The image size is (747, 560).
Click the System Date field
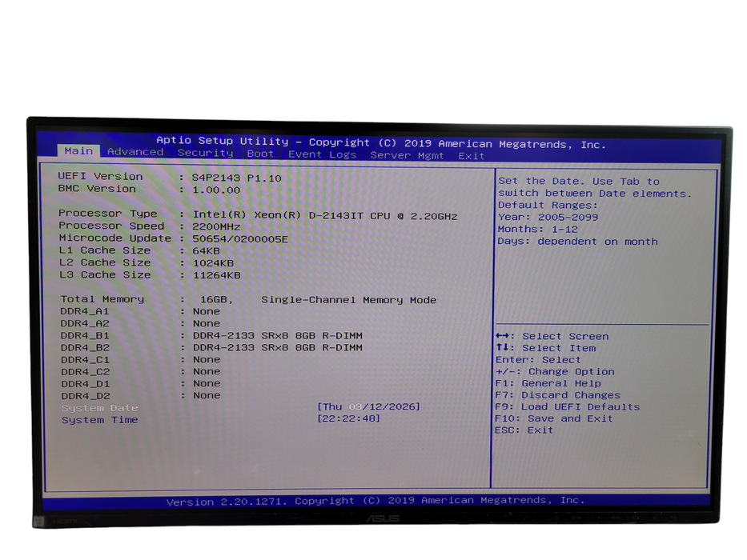[x=99, y=407]
